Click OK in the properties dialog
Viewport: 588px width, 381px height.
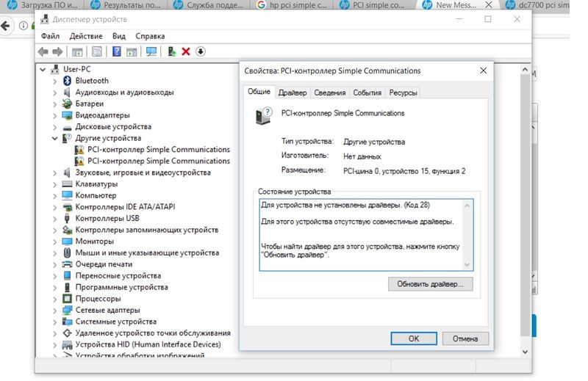pyautogui.click(x=414, y=338)
